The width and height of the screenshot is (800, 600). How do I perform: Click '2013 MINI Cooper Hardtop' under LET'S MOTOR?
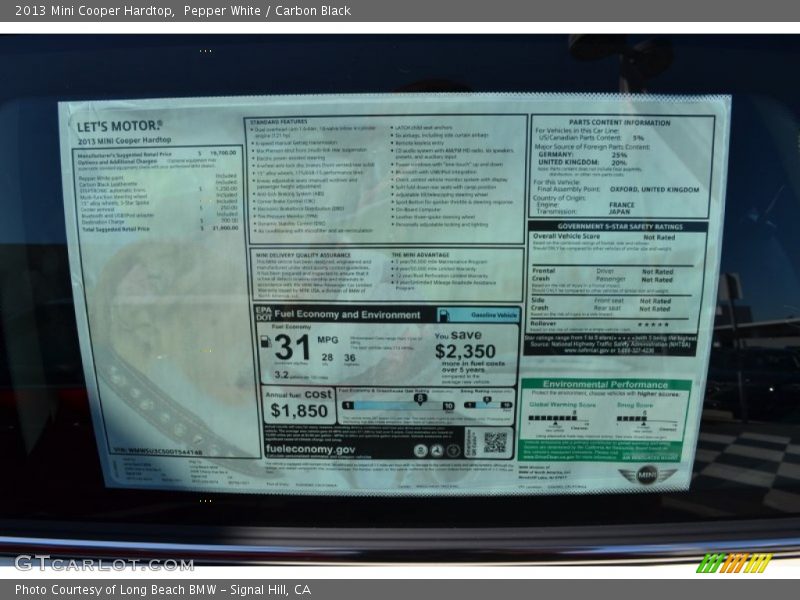click(124, 140)
